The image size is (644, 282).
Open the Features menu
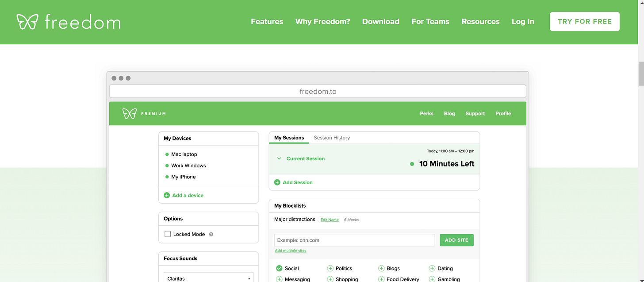click(x=267, y=22)
